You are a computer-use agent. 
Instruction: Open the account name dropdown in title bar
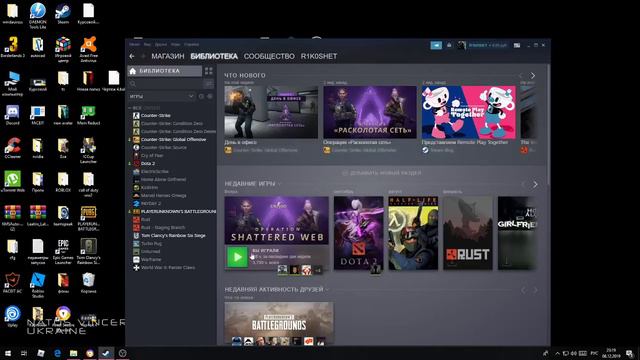tap(487, 45)
